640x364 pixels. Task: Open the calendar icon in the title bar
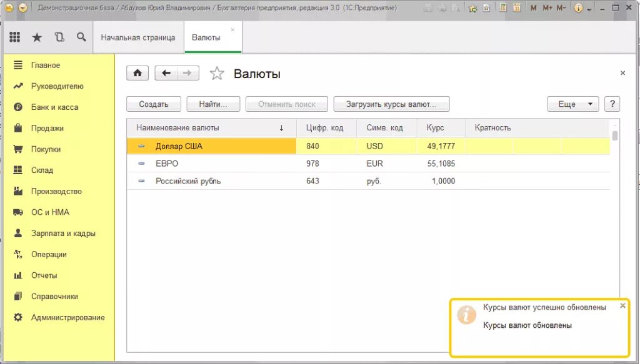(x=517, y=7)
